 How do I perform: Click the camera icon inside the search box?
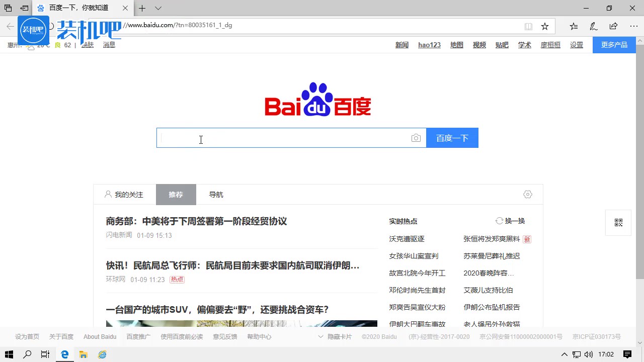416,138
